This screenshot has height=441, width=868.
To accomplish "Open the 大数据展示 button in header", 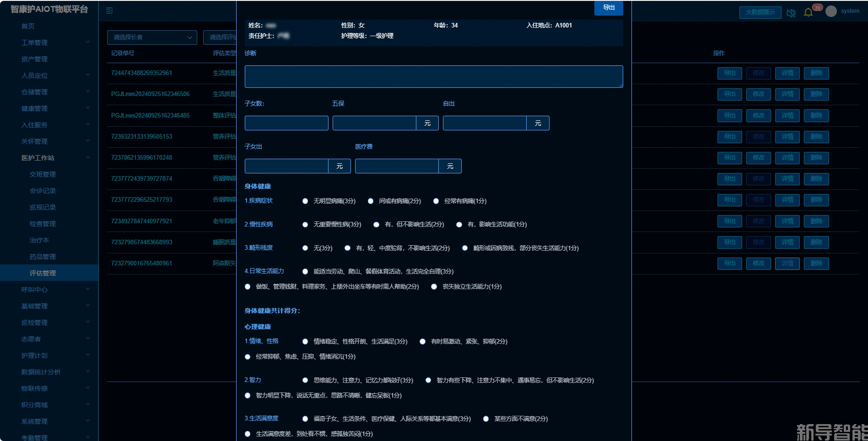I will point(760,12).
